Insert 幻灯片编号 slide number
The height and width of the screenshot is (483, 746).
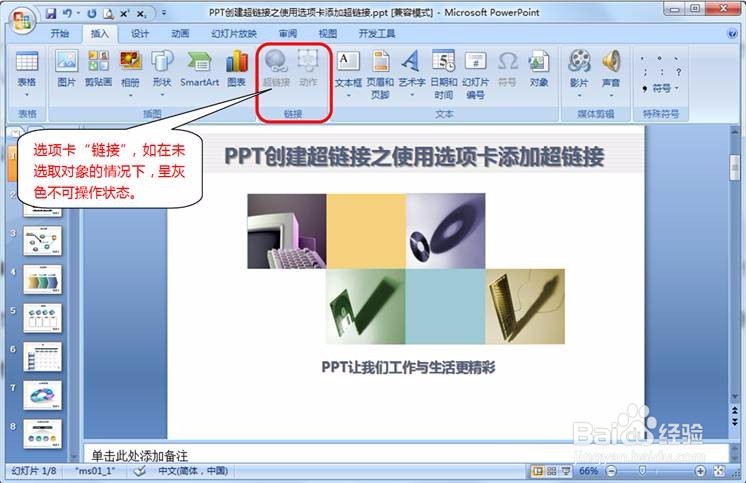475,75
